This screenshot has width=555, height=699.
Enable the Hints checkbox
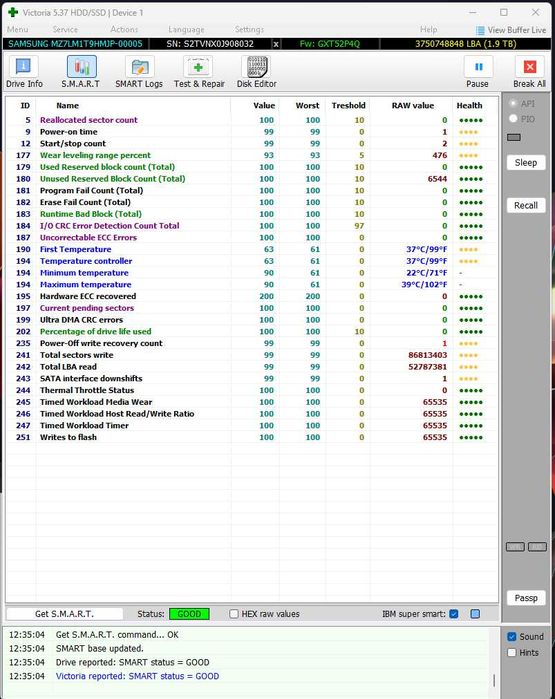coord(512,653)
